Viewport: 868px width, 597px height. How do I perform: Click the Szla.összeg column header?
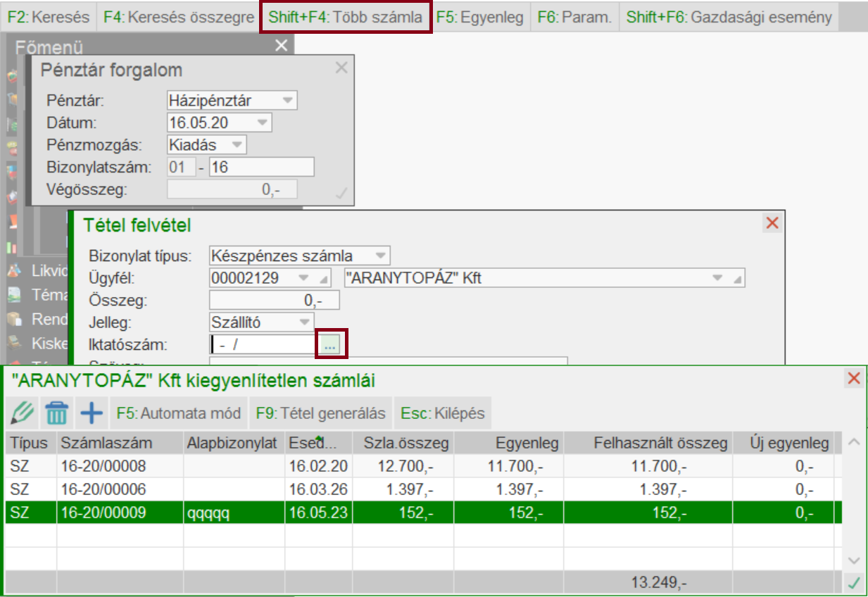[404, 444]
